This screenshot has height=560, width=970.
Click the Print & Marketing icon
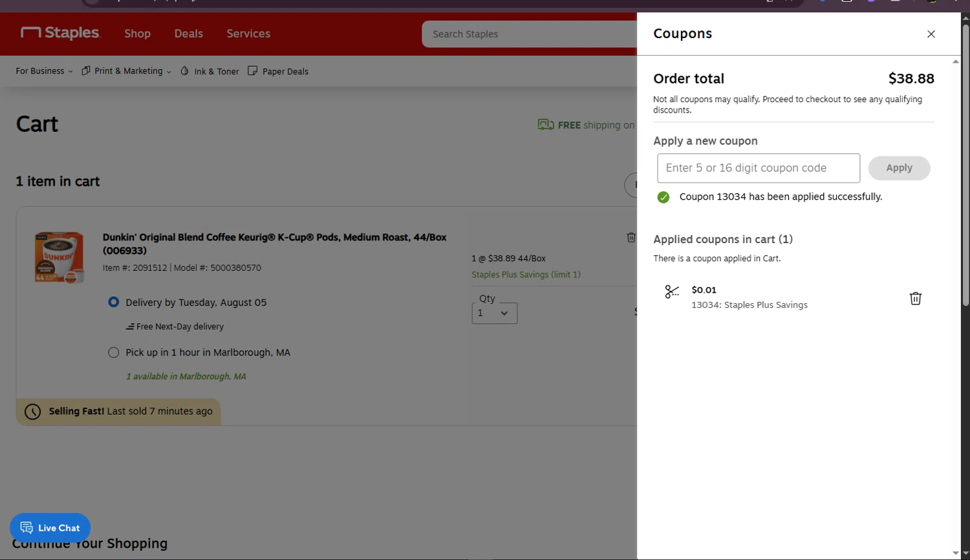[x=86, y=71]
